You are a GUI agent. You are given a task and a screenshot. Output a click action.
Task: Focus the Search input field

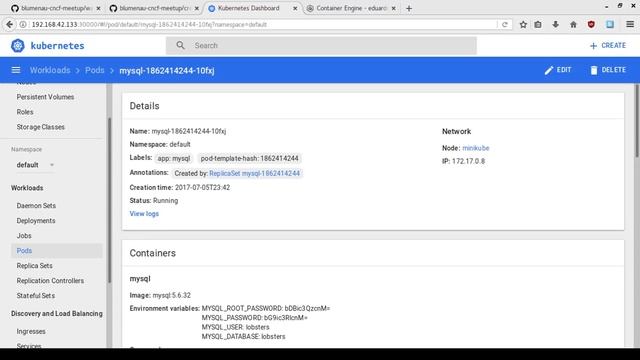pyautogui.click(x=321, y=45)
